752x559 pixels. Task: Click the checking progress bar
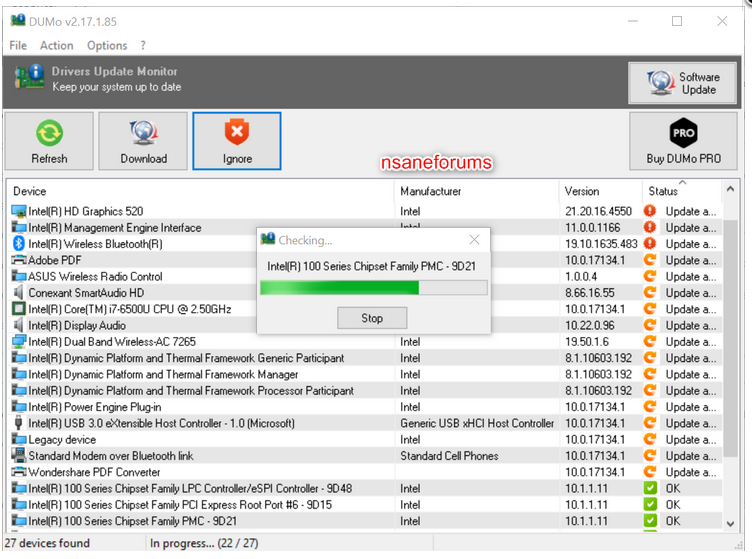pyautogui.click(x=374, y=288)
